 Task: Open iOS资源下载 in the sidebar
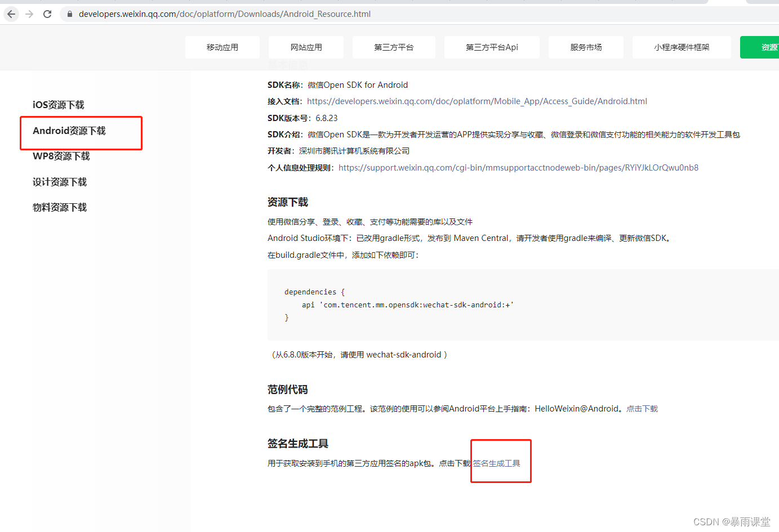(59, 105)
